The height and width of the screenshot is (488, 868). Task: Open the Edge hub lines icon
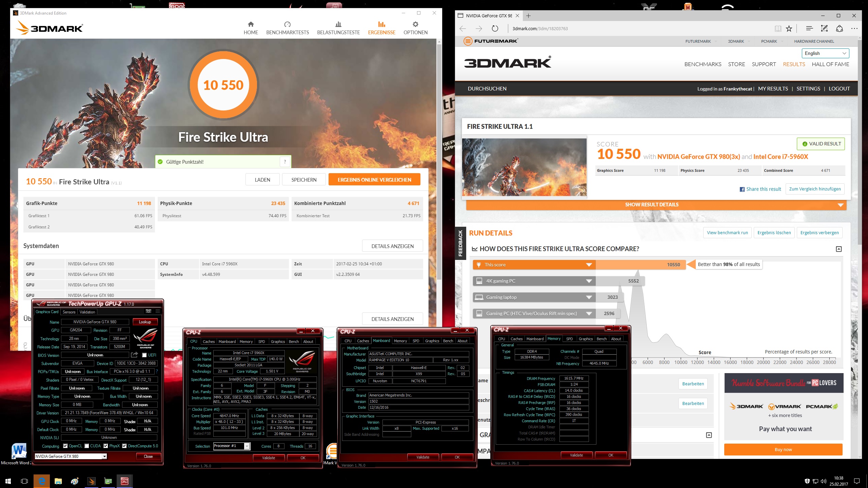tap(809, 28)
